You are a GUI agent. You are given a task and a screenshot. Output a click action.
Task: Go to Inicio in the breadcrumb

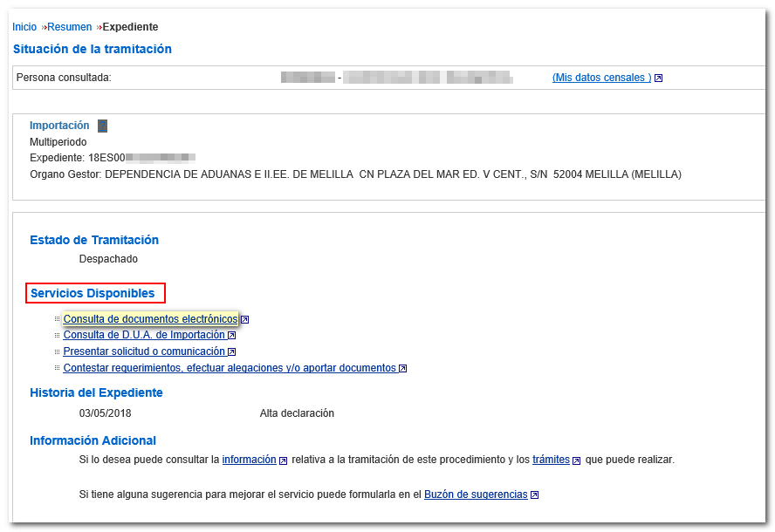point(24,27)
